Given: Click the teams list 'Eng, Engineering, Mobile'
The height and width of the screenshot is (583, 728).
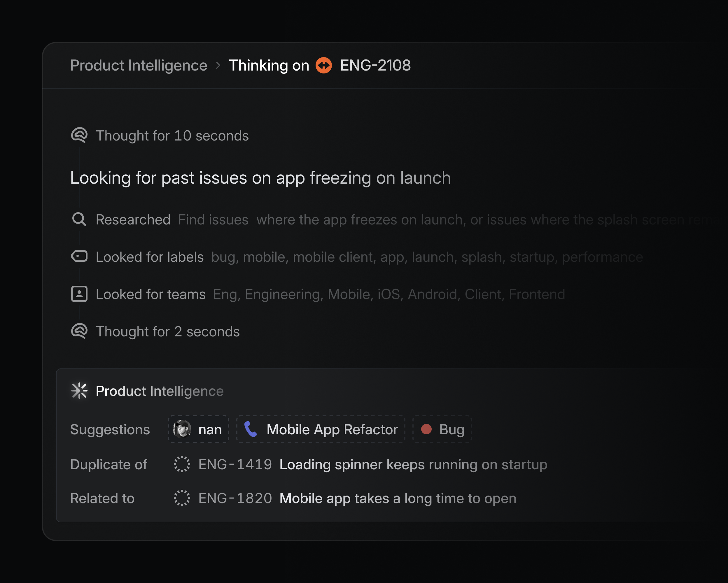Looking at the screenshot, I should point(291,294).
